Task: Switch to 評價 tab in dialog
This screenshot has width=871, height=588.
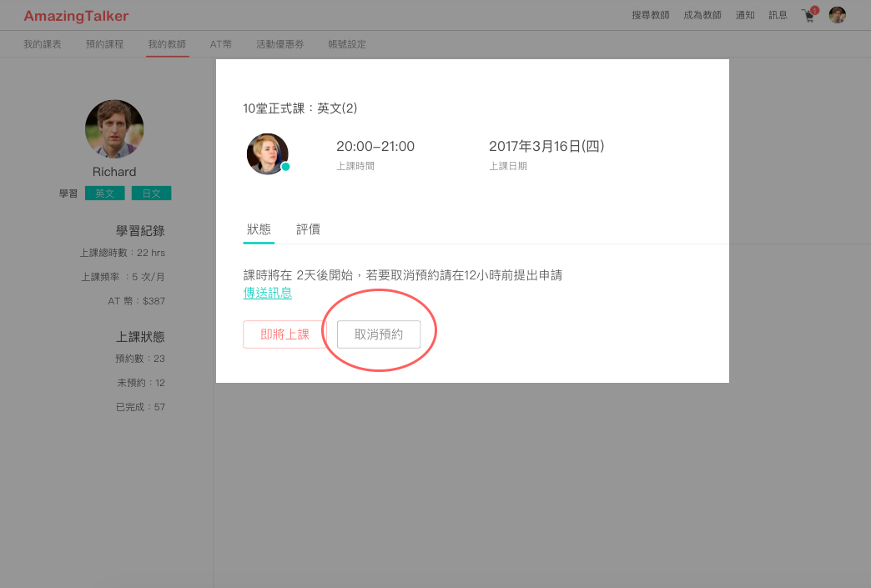Action: coord(308,229)
